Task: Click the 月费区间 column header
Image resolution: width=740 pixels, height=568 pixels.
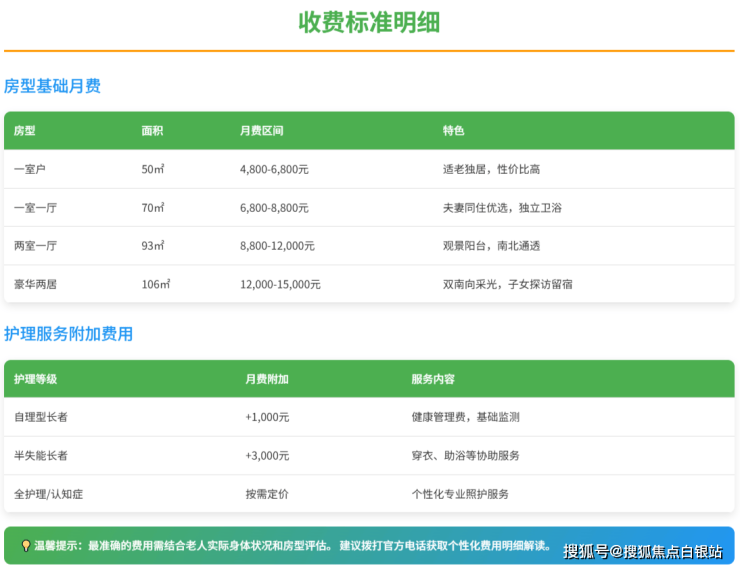Action: tap(261, 131)
